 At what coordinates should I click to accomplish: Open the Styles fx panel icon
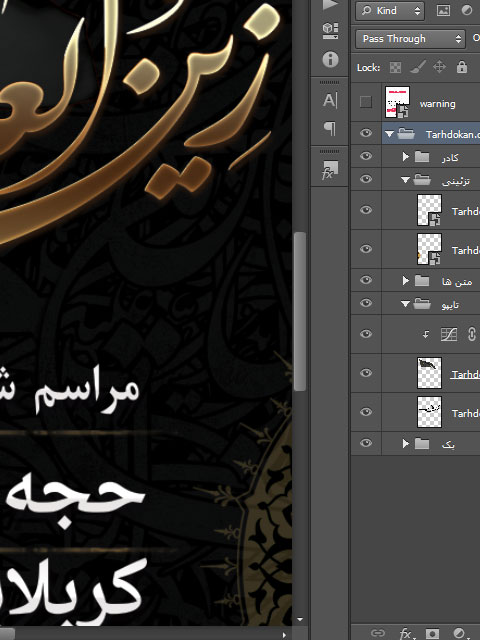point(330,169)
